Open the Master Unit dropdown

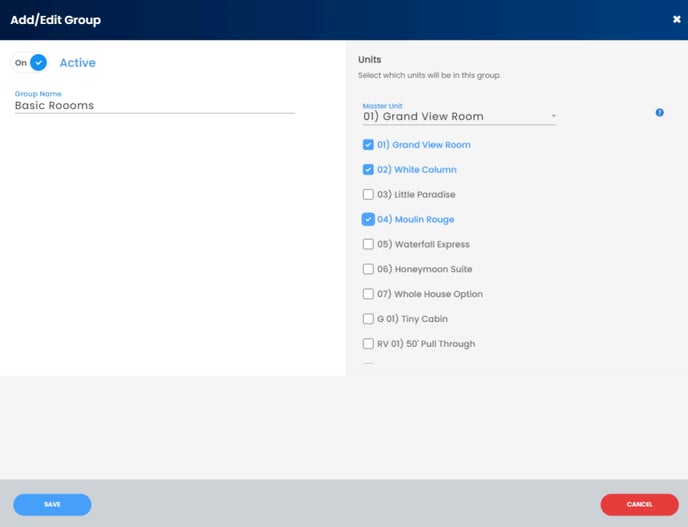(455, 116)
